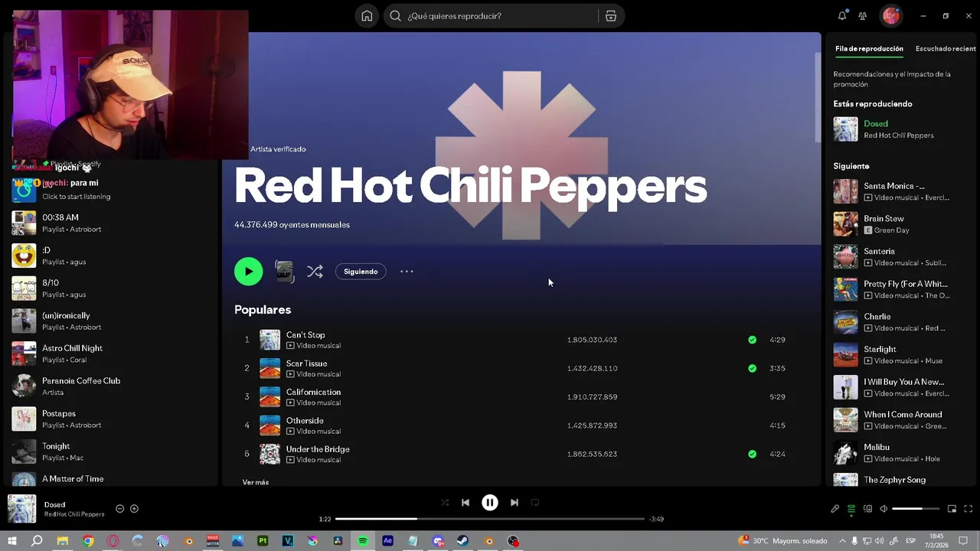Select the Californication track row

pos(516,397)
